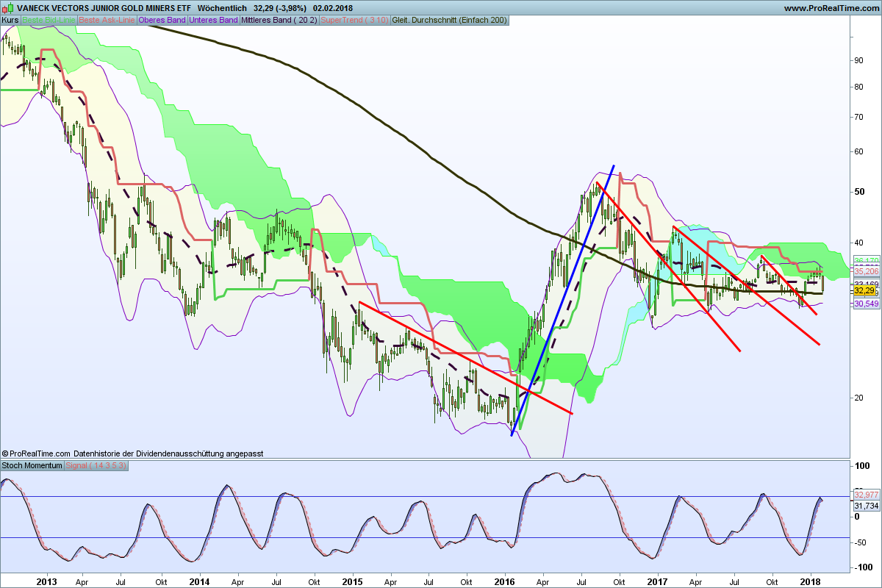Screen dimensions: 882x588
Task: Click the candlestick icon beside the ETF title
Action: [9, 8]
